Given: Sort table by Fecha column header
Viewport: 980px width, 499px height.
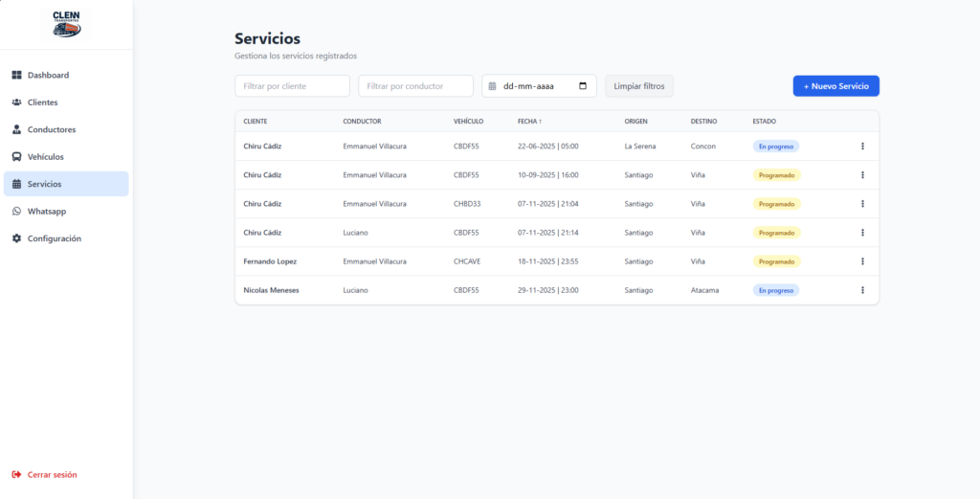Looking at the screenshot, I should click(529, 122).
